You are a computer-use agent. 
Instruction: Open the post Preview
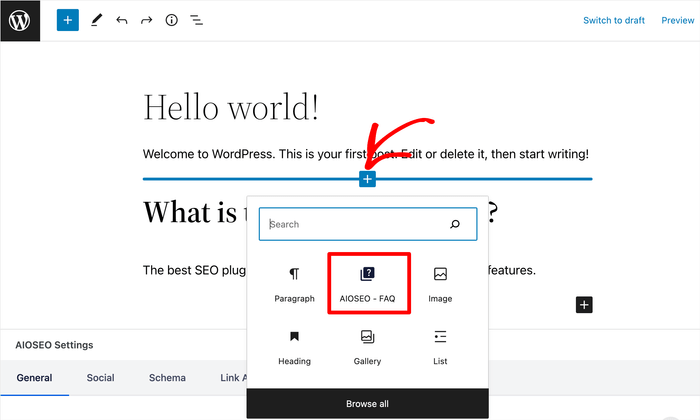coord(678,21)
